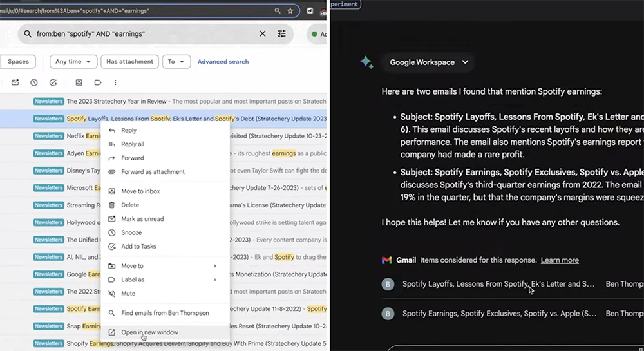Expand the Google Workspace dropdown

428,62
